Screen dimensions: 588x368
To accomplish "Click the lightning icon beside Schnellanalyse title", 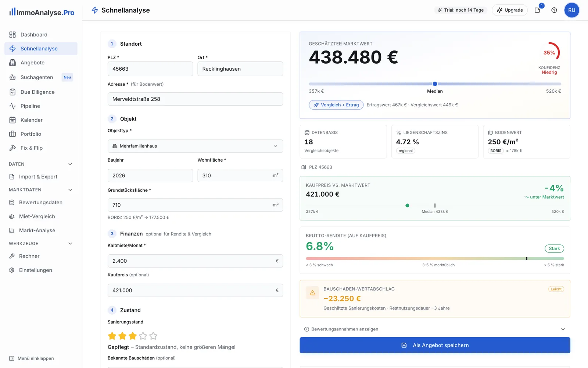I will tap(95, 10).
